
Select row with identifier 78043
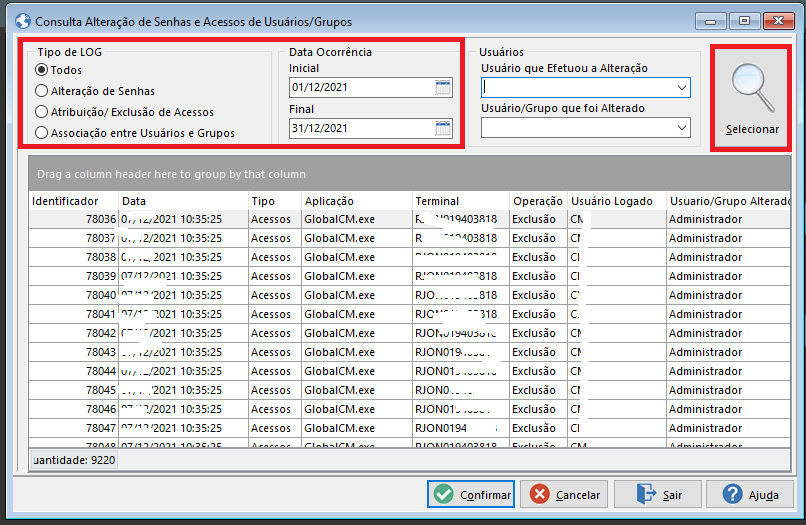point(409,353)
